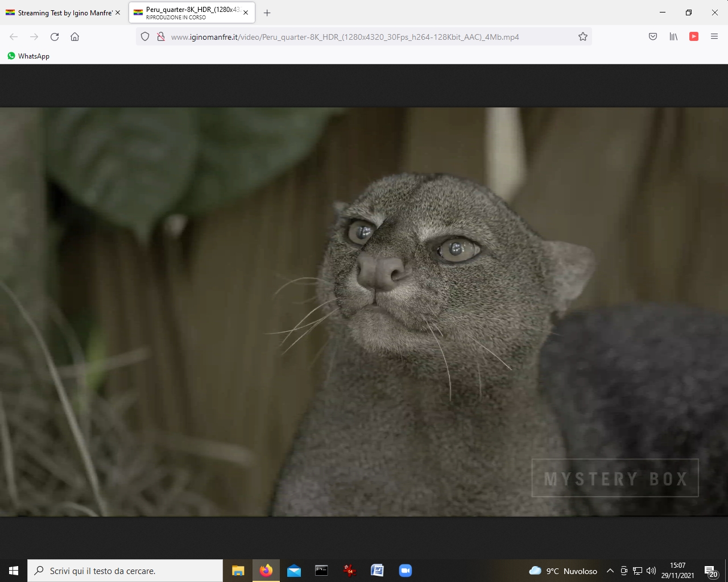The width and height of the screenshot is (728, 582).
Task: Open File Explorer from taskbar
Action: 238,571
